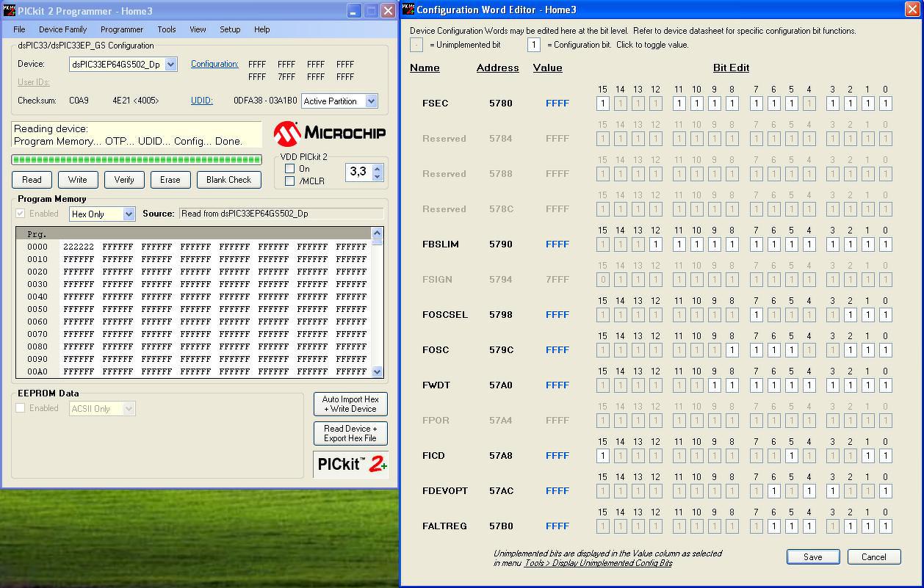
Task: Open the Configuration link
Action: coord(214,64)
